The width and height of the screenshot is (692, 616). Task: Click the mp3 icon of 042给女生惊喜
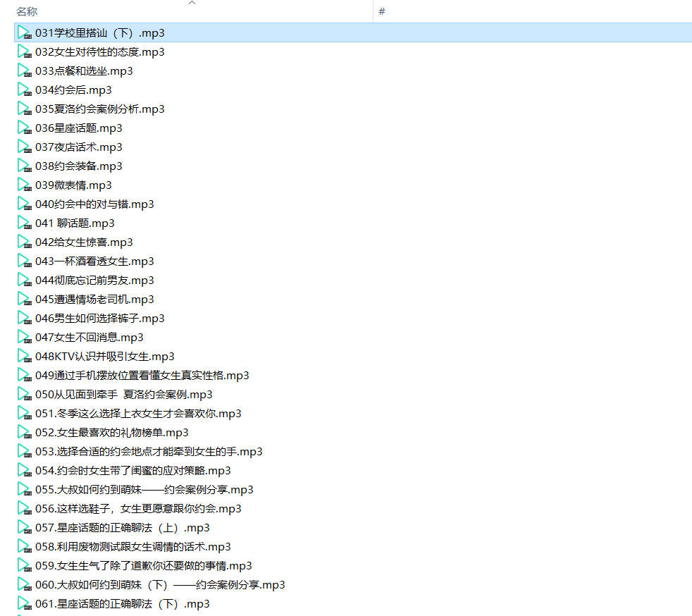[x=24, y=241]
